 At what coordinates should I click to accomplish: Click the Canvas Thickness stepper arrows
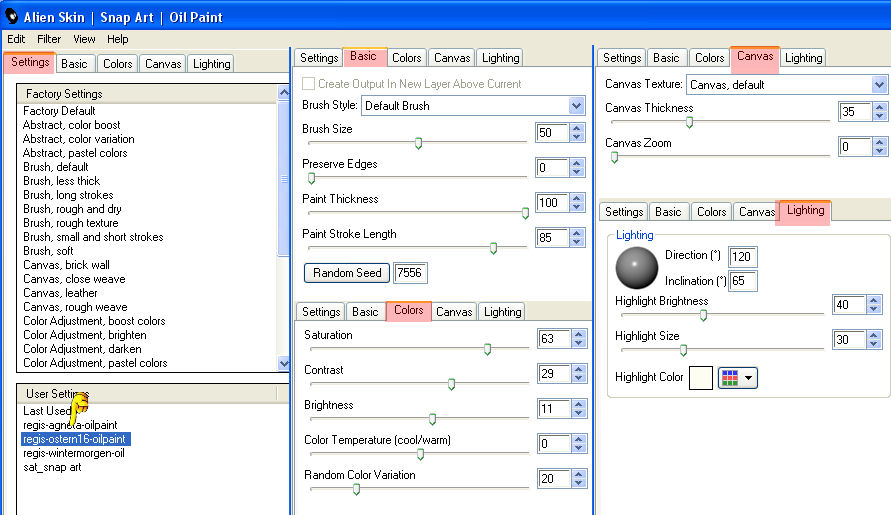tap(880, 111)
